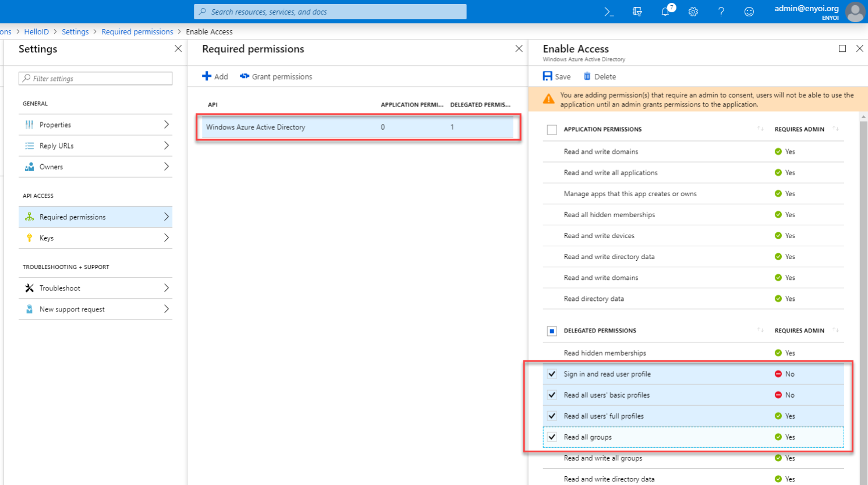Click the Troubleshoot tools icon
The image size is (868, 485).
click(x=29, y=288)
